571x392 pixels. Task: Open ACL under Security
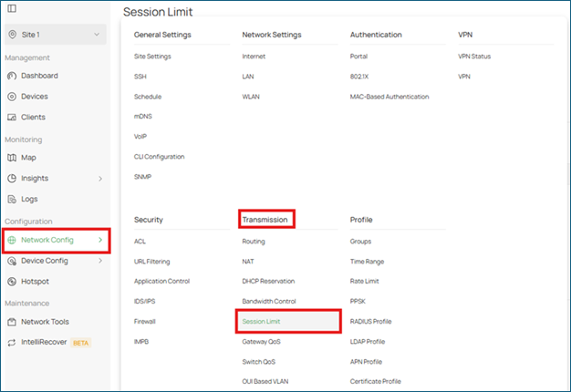click(x=140, y=242)
